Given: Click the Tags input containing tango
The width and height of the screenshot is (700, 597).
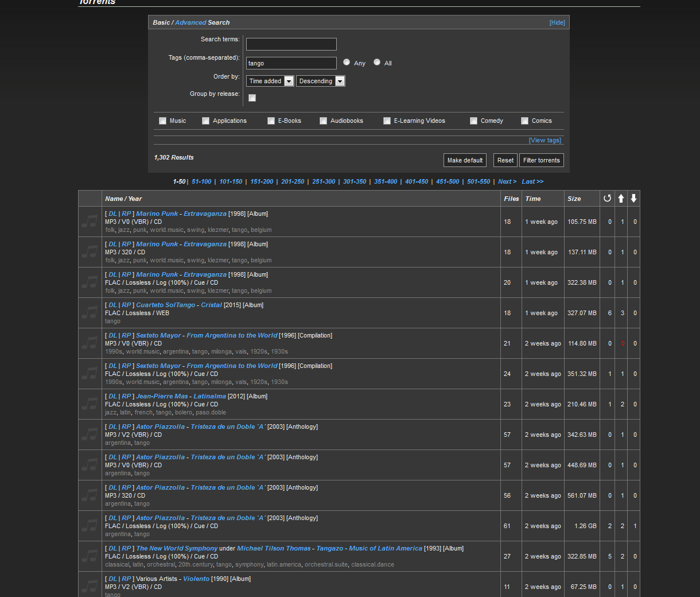Looking at the screenshot, I should (x=291, y=63).
